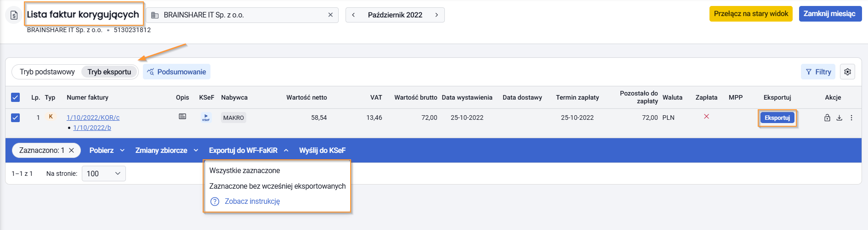The width and height of the screenshot is (868, 230).
Task: Click the PLN currency cell
Action: [669, 118]
